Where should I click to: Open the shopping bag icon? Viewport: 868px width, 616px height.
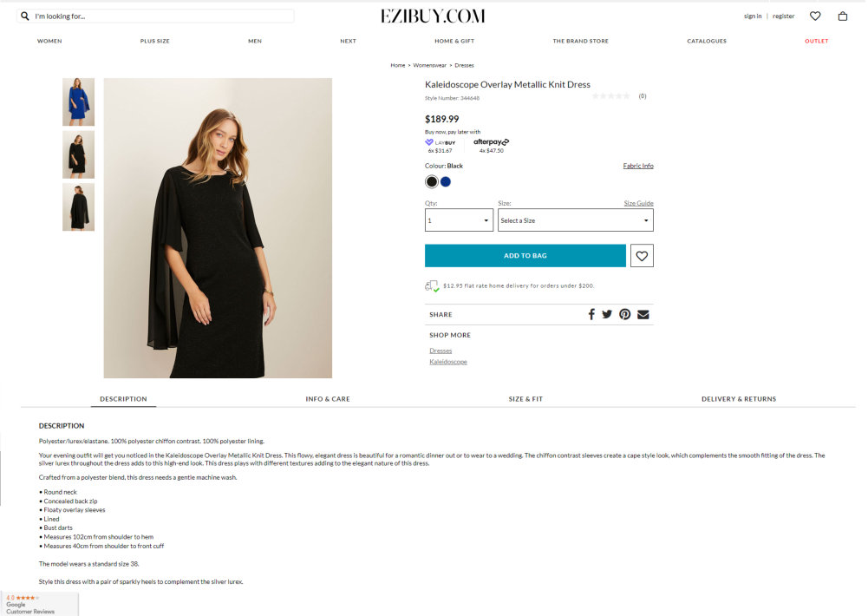pyautogui.click(x=843, y=16)
